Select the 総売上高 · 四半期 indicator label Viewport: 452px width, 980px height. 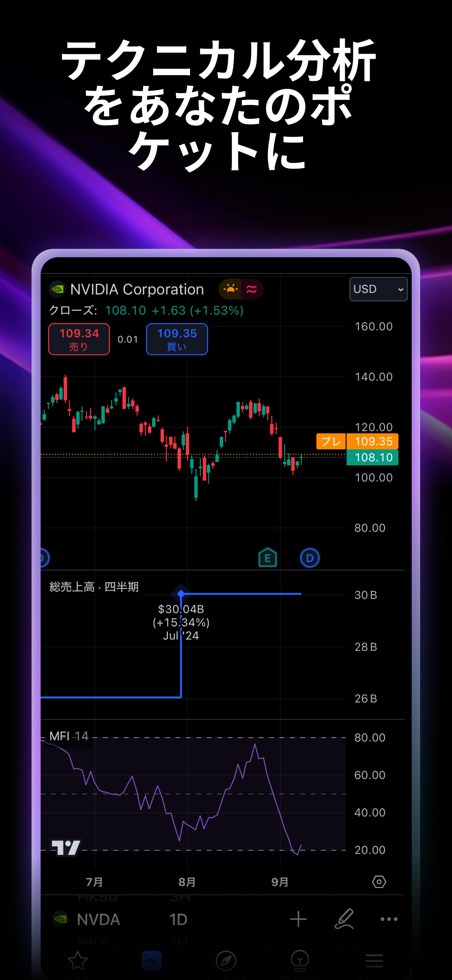pyautogui.click(x=94, y=587)
